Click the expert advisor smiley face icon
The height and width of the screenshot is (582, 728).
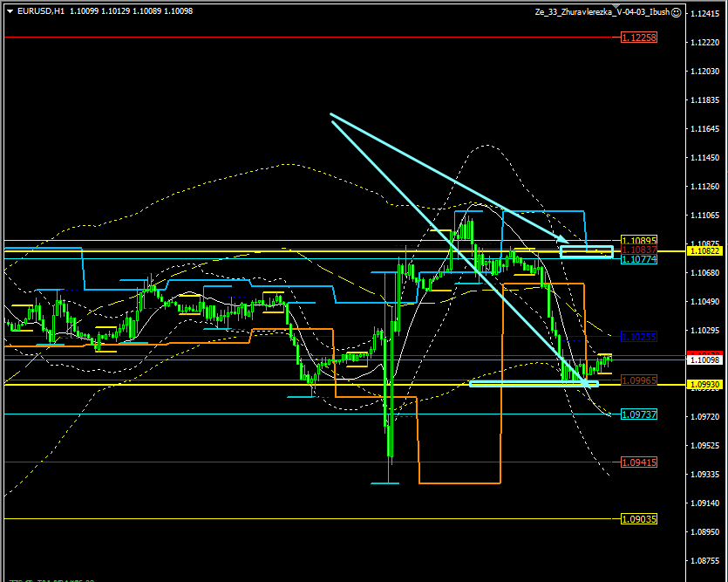(x=677, y=12)
